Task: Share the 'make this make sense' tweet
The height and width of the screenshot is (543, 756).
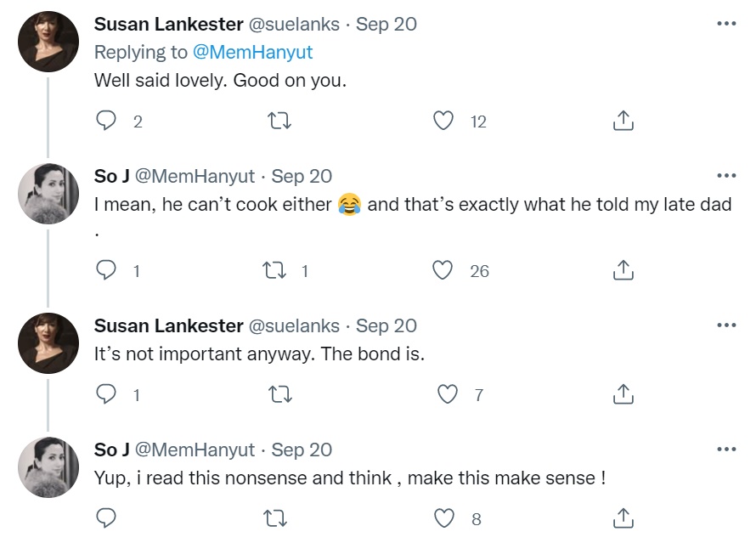Action: tap(623, 518)
